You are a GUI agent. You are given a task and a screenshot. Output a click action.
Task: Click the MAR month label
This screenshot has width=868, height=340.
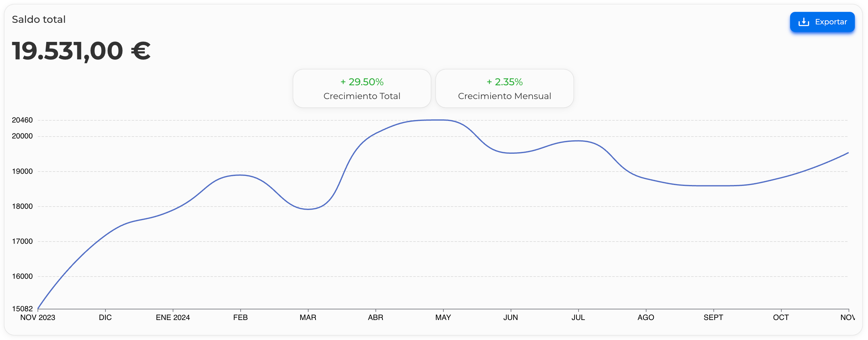(308, 317)
